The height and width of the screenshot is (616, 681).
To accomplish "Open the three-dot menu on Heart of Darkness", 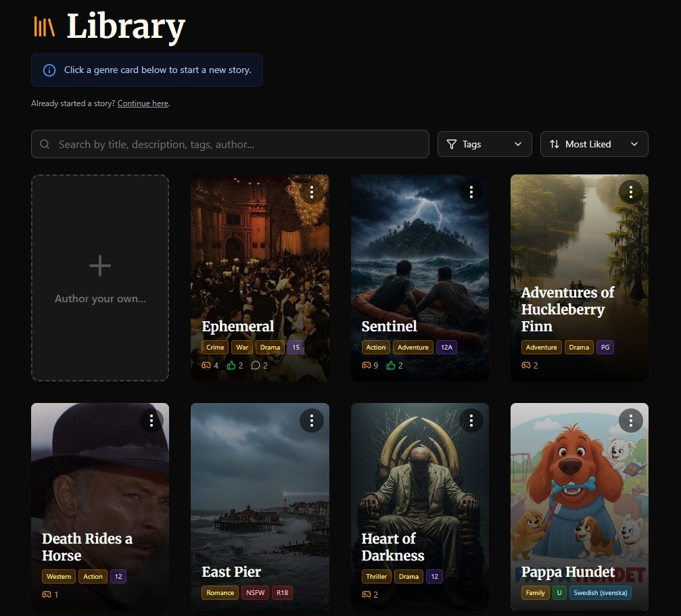I will click(x=471, y=421).
